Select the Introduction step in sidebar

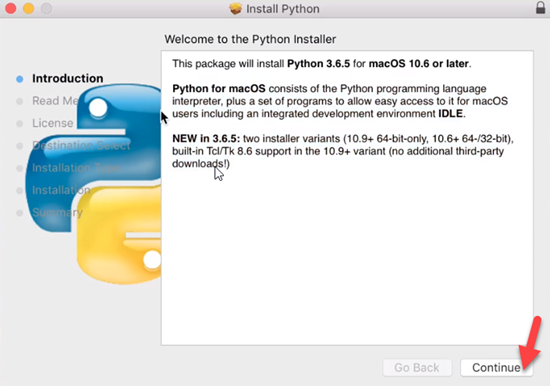click(x=68, y=79)
